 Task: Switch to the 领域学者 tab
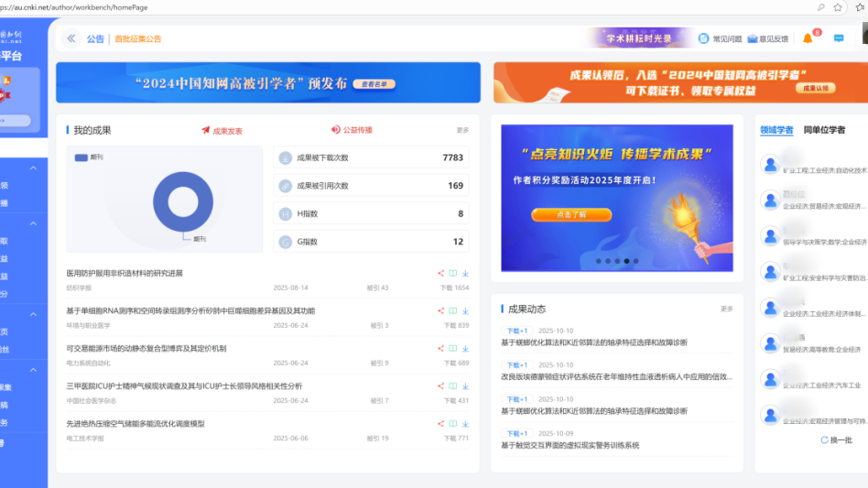(x=776, y=130)
